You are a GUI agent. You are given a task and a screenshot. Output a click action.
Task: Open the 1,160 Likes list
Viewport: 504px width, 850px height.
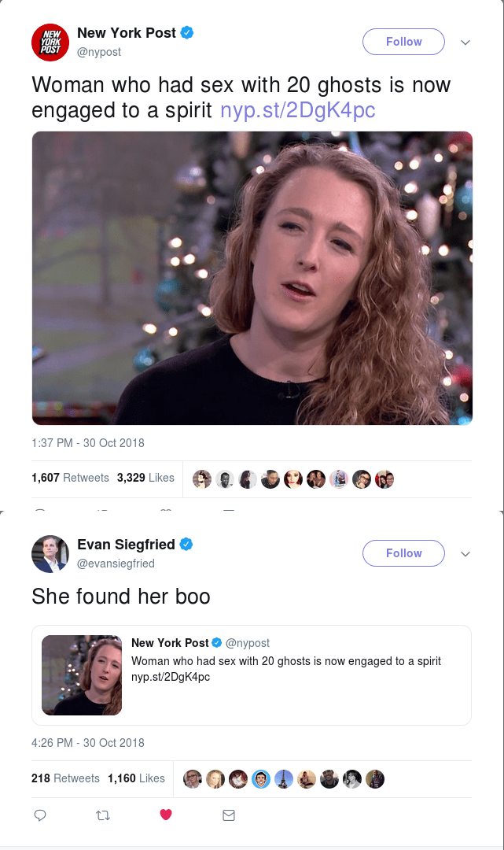pyautogui.click(x=136, y=778)
